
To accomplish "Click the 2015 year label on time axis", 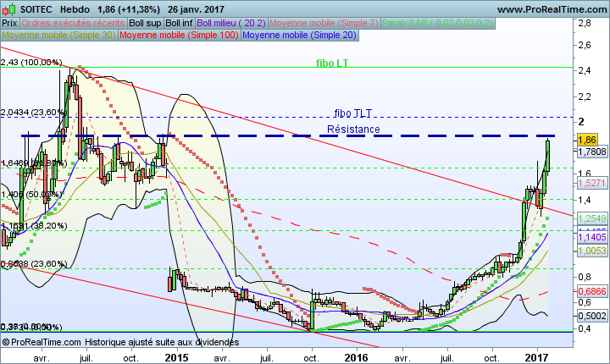I will click(x=176, y=357).
